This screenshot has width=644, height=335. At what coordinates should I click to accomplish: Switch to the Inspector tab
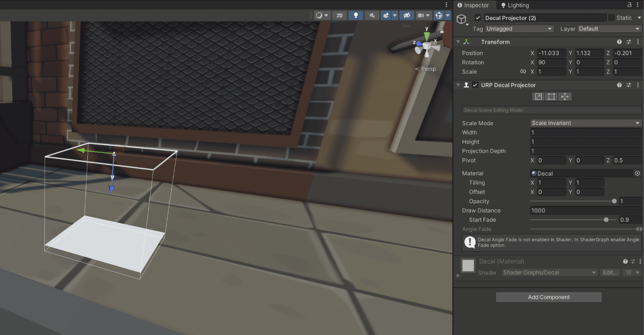coord(473,5)
